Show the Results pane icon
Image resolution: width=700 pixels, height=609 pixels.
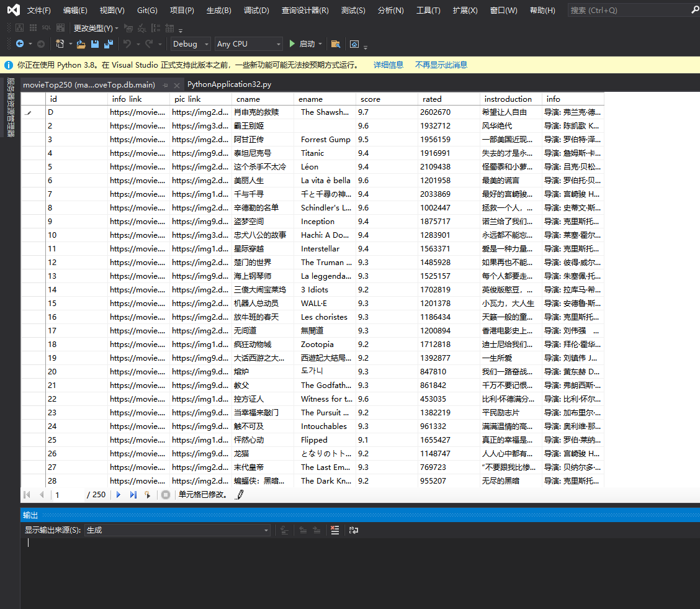coord(61,28)
